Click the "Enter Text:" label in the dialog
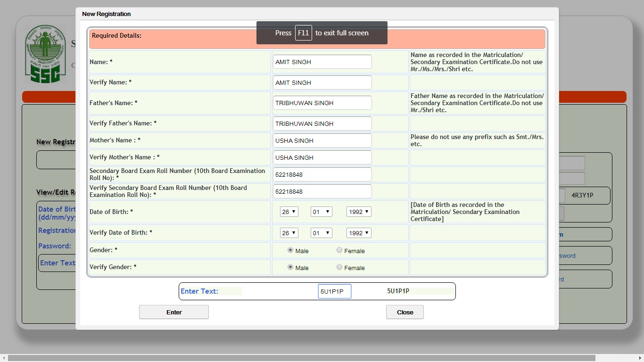644x362 pixels. 199,291
